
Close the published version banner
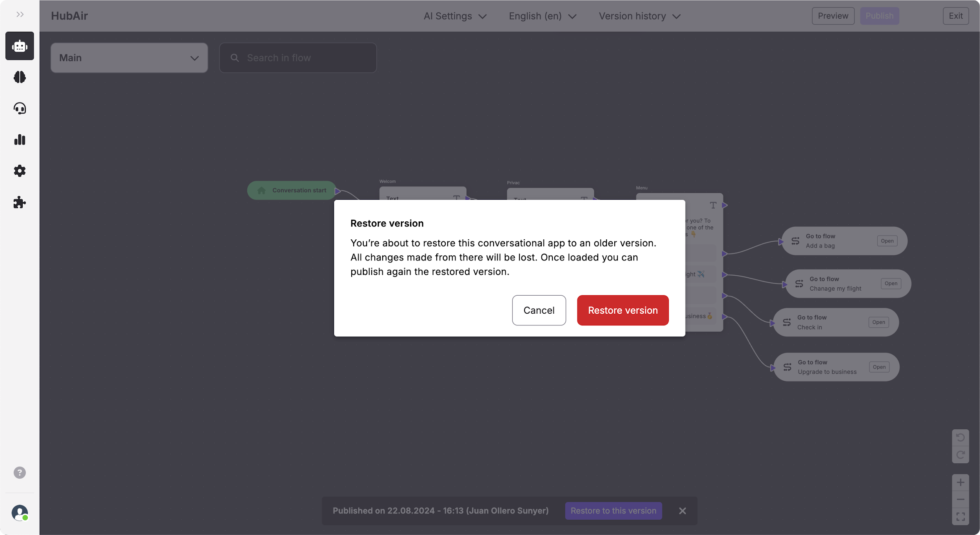pos(682,511)
